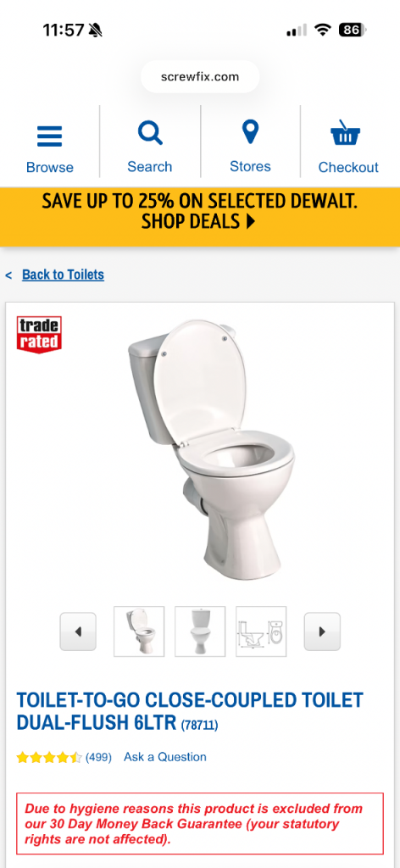Click the Ask a Question link
Viewport: 400px width, 868px height.
[x=165, y=757]
